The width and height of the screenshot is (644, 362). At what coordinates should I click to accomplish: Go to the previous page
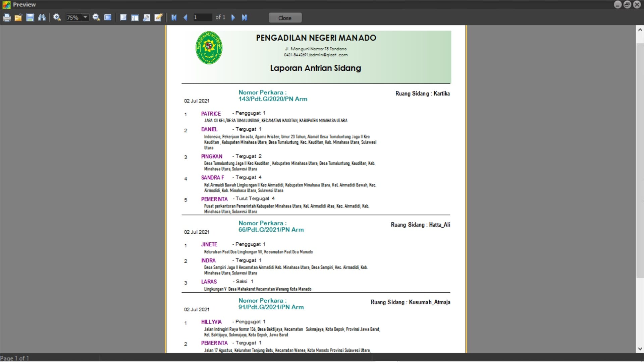coord(185,17)
